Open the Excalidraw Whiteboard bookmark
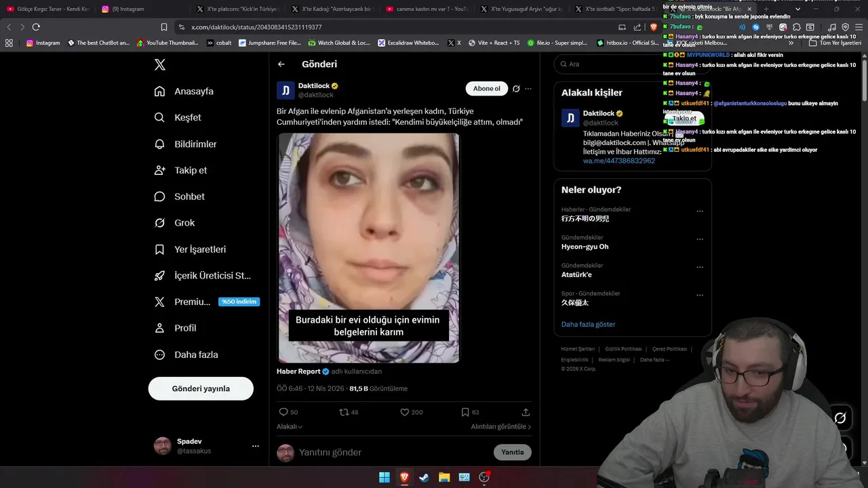 (409, 43)
